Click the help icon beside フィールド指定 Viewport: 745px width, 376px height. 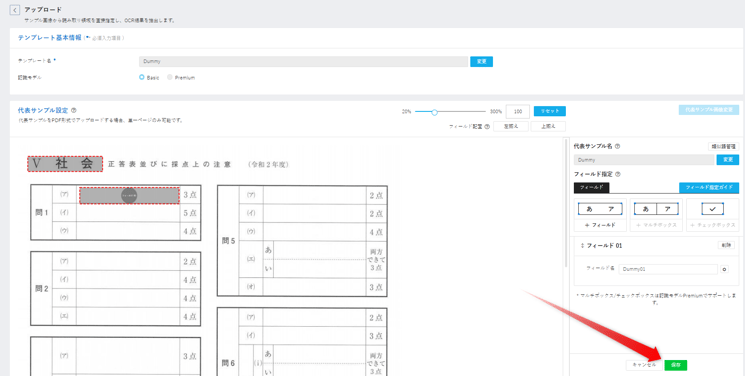click(618, 174)
